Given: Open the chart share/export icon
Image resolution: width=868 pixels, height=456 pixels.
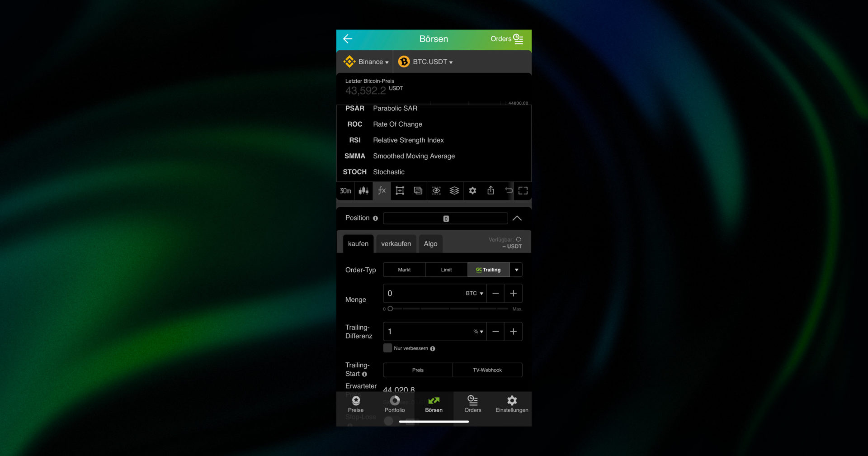Looking at the screenshot, I should (x=491, y=190).
